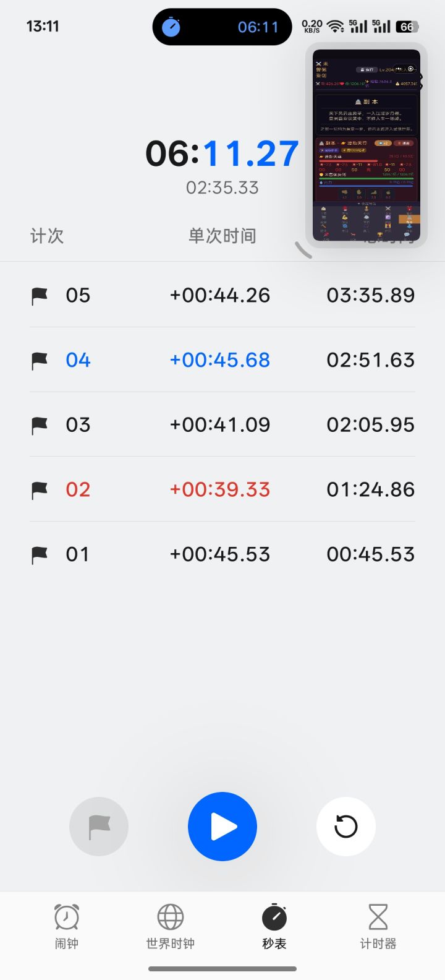
Task: Tap the main elapsed time 06:11.27
Action: [222, 154]
